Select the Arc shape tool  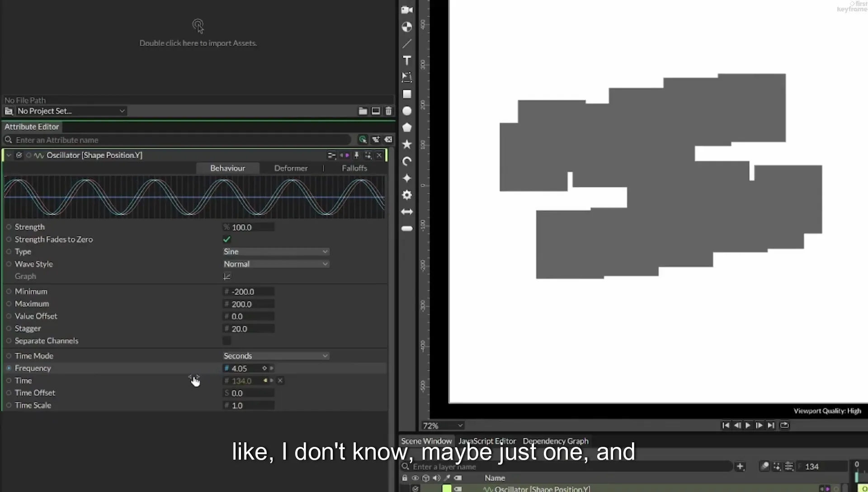(407, 161)
